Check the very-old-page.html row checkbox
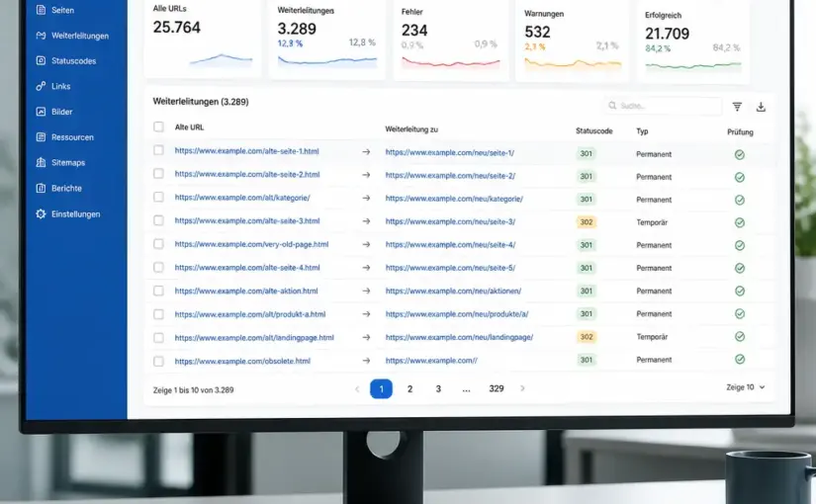The image size is (816, 504). pyautogui.click(x=158, y=243)
